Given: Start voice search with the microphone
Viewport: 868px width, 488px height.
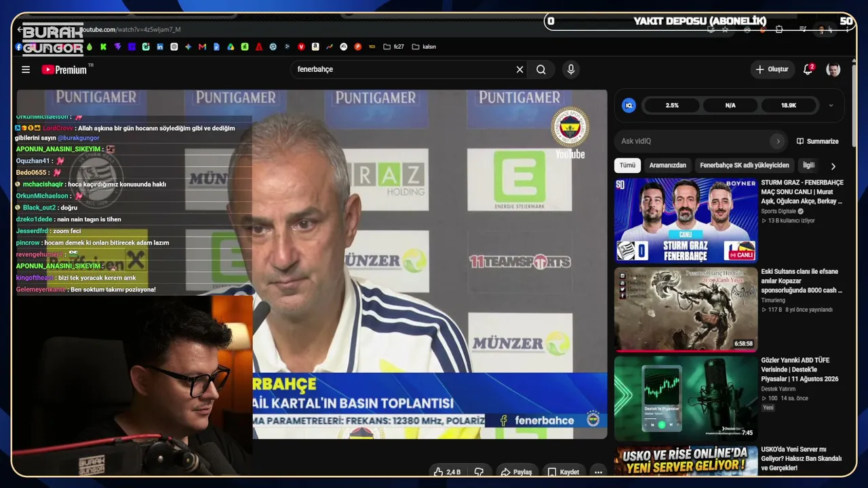Looking at the screenshot, I should pos(571,69).
